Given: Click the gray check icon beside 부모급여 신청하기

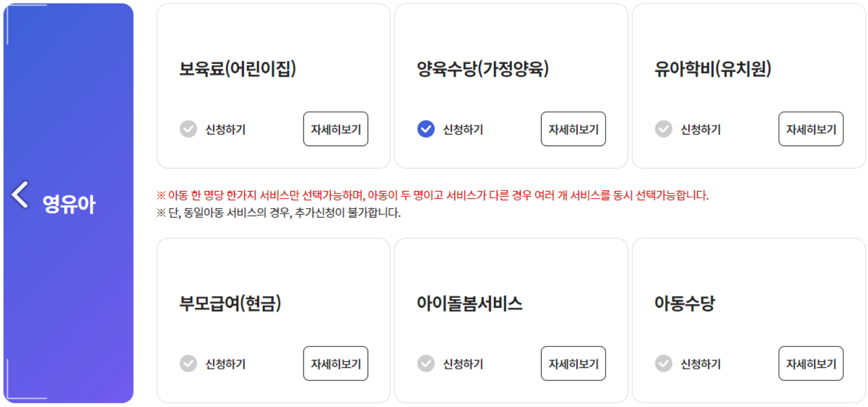Looking at the screenshot, I should point(188,363).
